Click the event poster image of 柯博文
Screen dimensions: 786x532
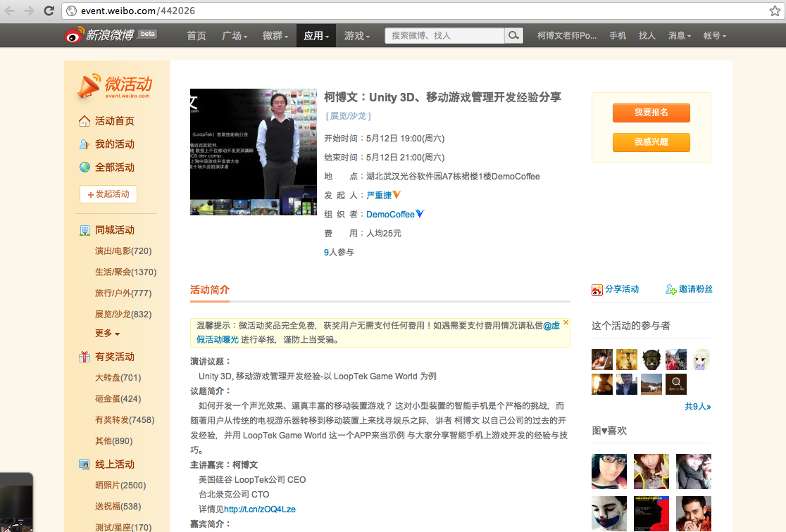(253, 152)
